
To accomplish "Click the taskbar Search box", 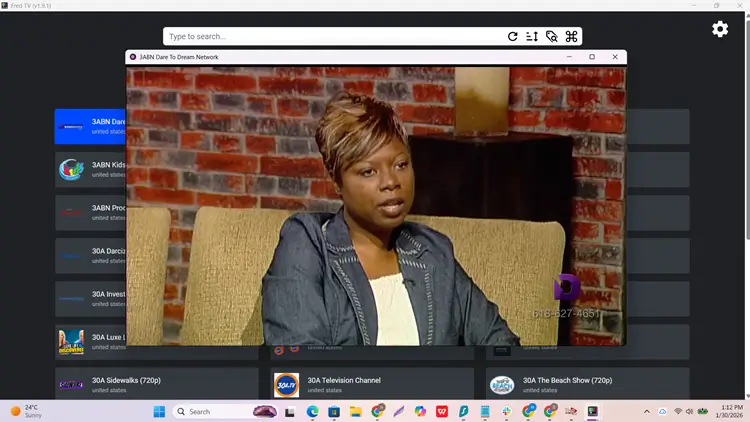I will 225,411.
